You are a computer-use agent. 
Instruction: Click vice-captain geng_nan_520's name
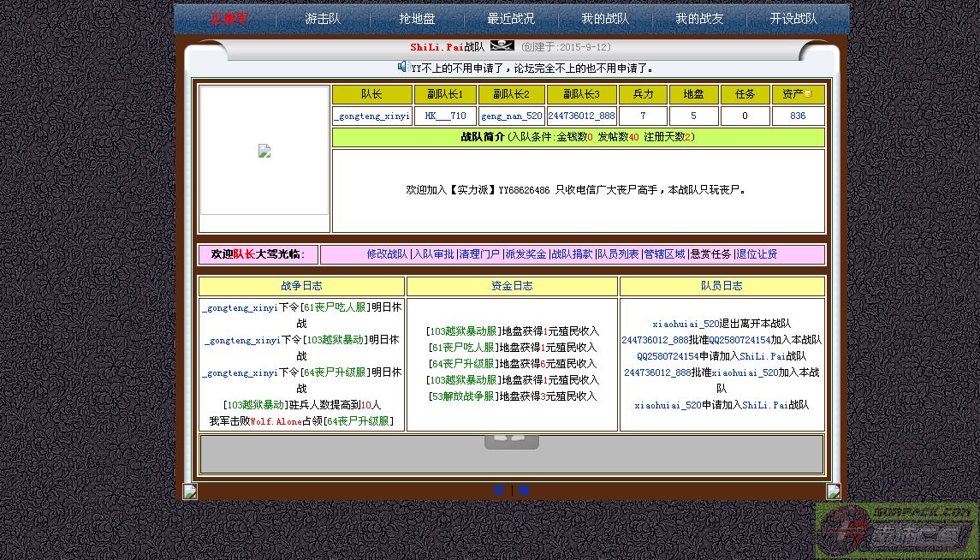point(511,116)
